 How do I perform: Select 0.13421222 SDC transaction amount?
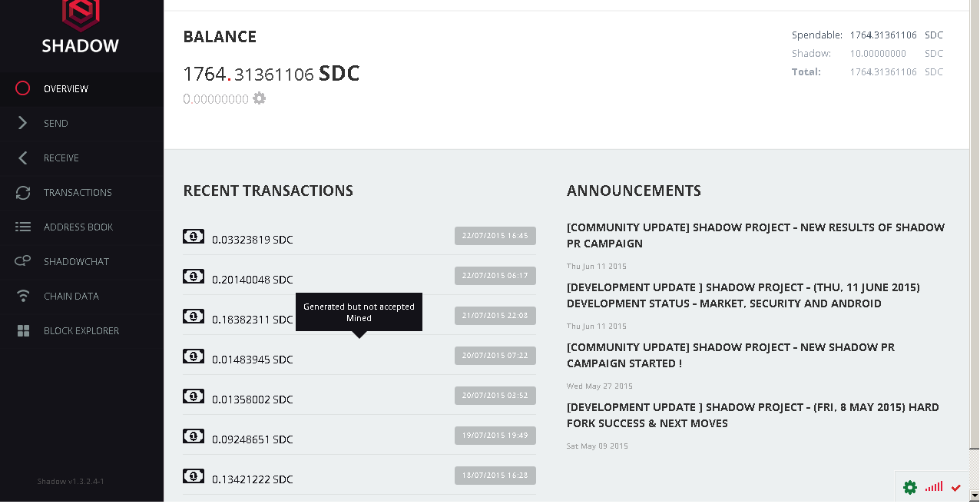tap(253, 479)
